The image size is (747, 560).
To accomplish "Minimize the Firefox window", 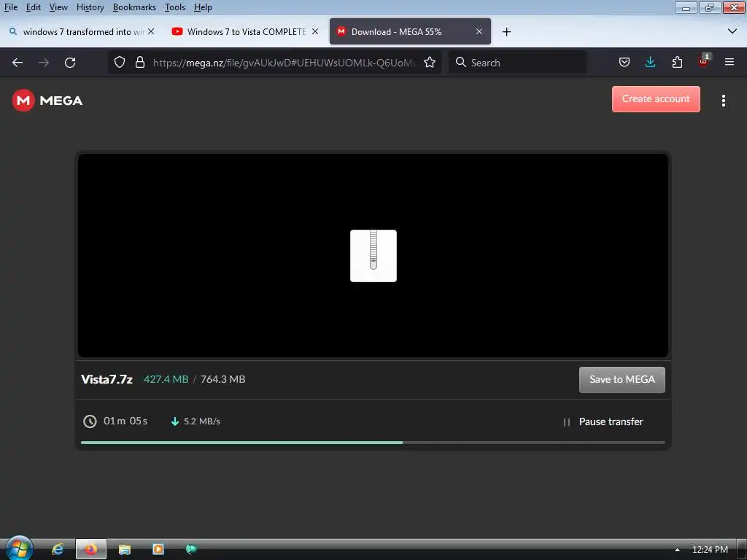I will (x=686, y=7).
